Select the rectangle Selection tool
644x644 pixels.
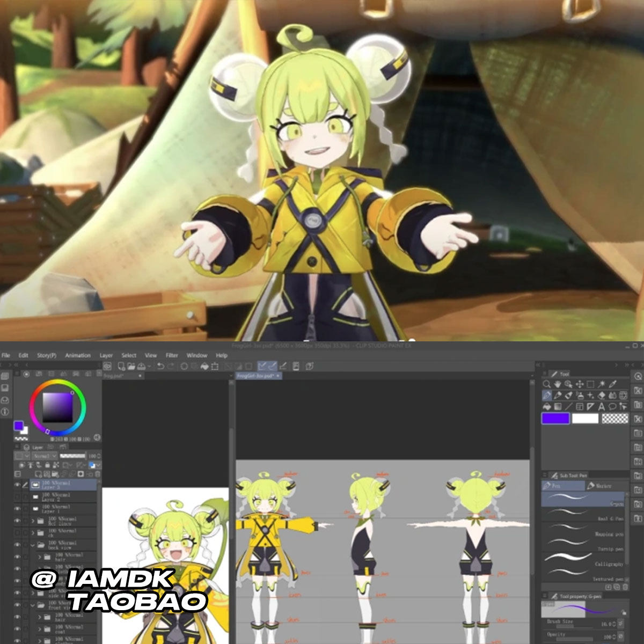590,384
